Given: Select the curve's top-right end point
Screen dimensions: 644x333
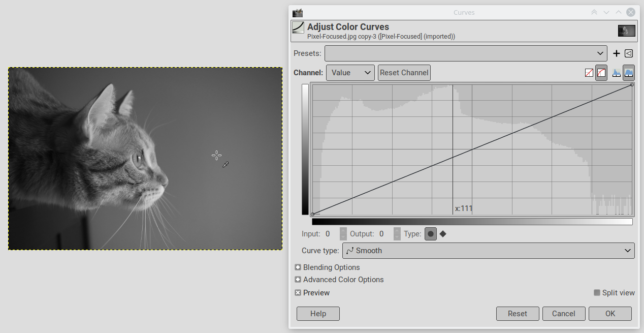Looking at the screenshot, I should coord(632,84).
